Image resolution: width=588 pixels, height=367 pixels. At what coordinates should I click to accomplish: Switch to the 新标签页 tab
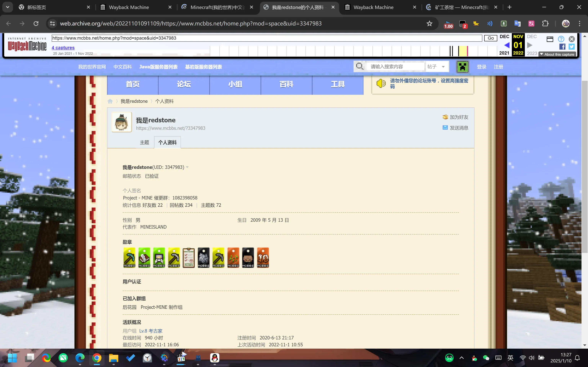point(55,7)
